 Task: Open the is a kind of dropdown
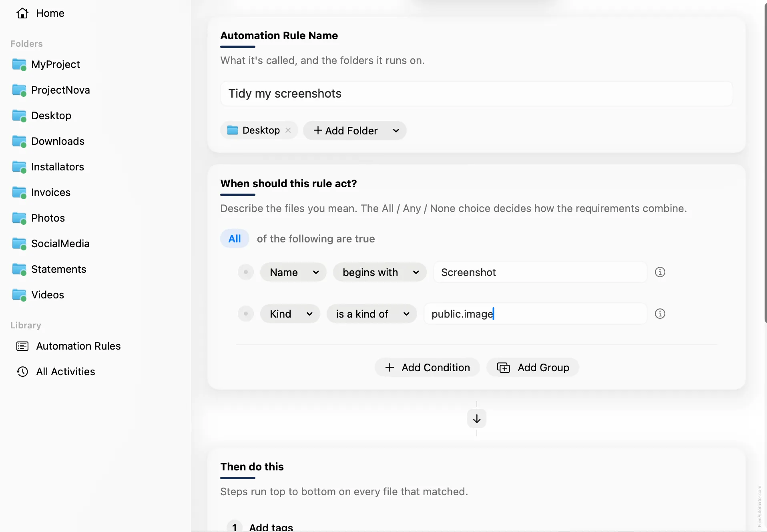(x=372, y=314)
